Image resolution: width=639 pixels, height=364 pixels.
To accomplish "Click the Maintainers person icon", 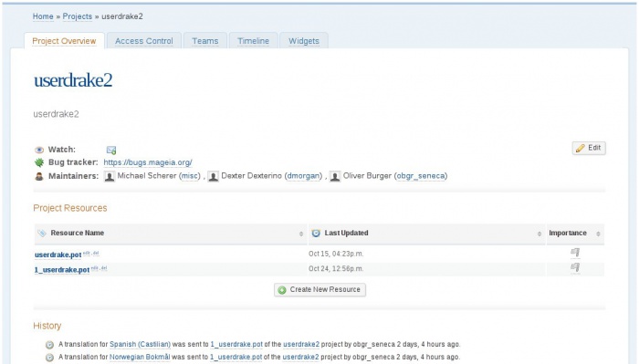I will (39, 176).
